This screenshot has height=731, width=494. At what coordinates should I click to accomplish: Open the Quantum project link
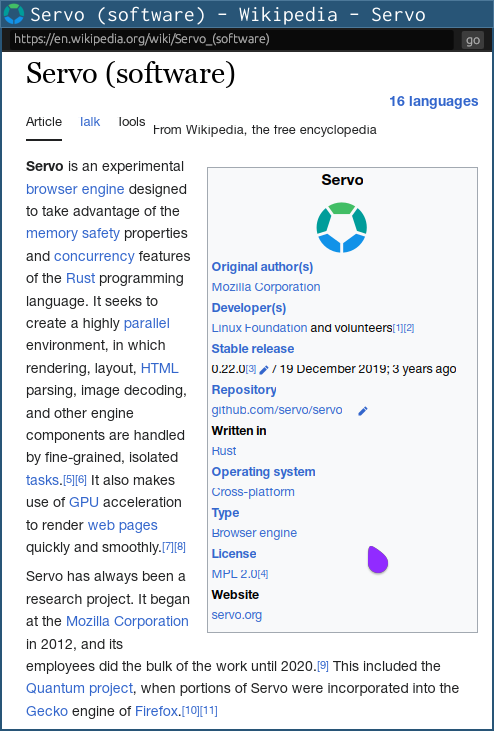[x=79, y=688]
